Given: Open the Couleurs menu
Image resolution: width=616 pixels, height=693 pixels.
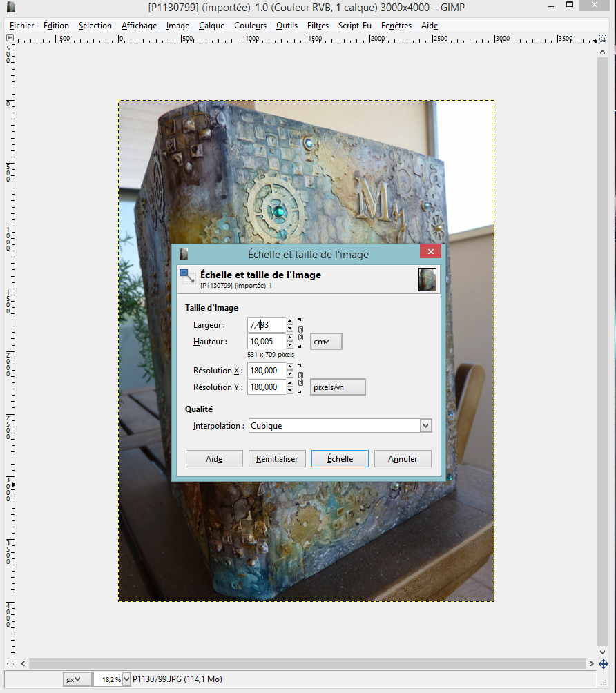Looking at the screenshot, I should coord(250,26).
